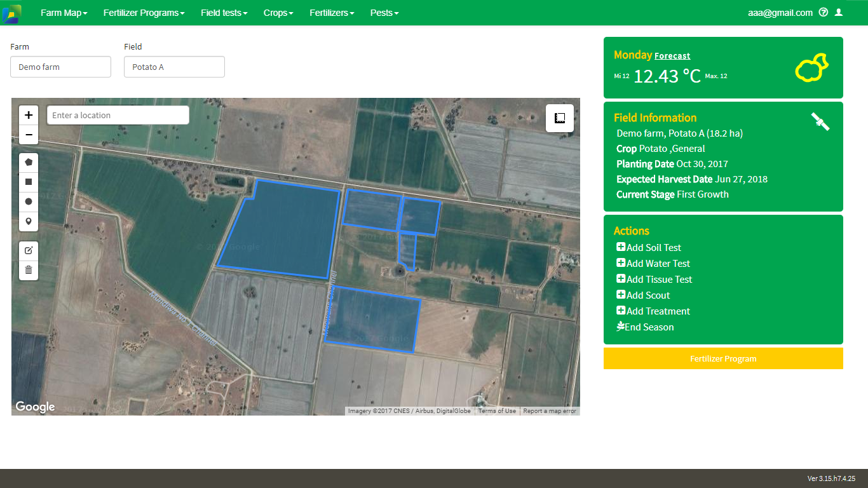Image resolution: width=868 pixels, height=488 pixels.
Task: Click Report a map error link
Action: click(x=550, y=411)
